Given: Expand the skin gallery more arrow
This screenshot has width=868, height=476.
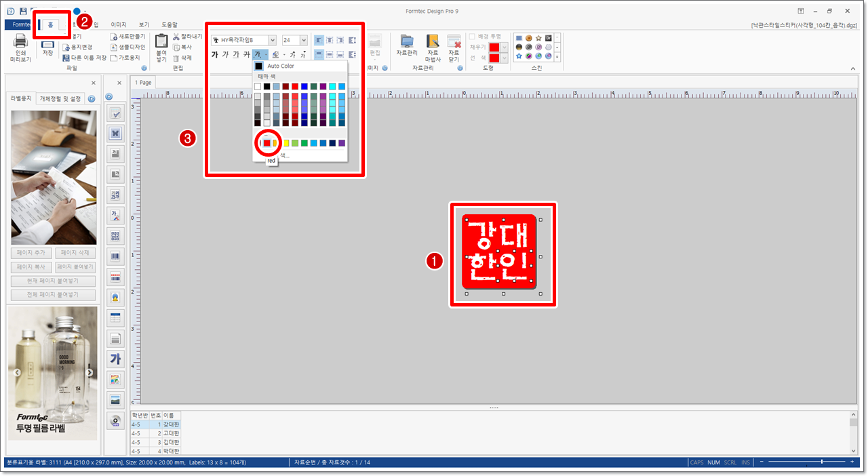Looking at the screenshot, I should point(557,57).
